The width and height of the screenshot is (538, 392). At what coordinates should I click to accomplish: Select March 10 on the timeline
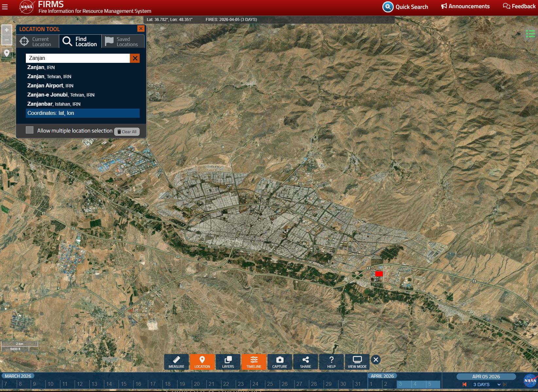pyautogui.click(x=50, y=384)
